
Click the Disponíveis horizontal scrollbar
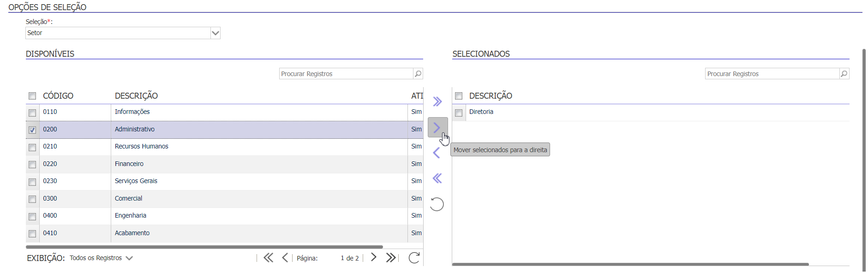204,247
